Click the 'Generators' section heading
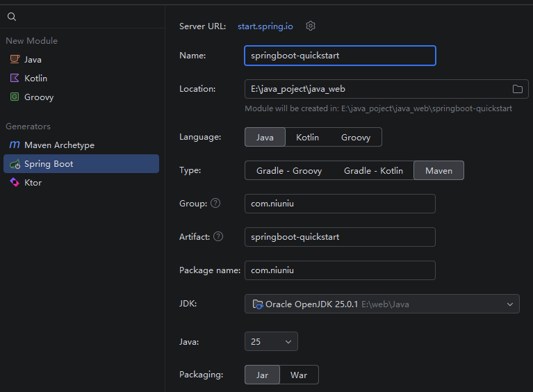Image resolution: width=533 pixels, height=392 pixels. 28,126
